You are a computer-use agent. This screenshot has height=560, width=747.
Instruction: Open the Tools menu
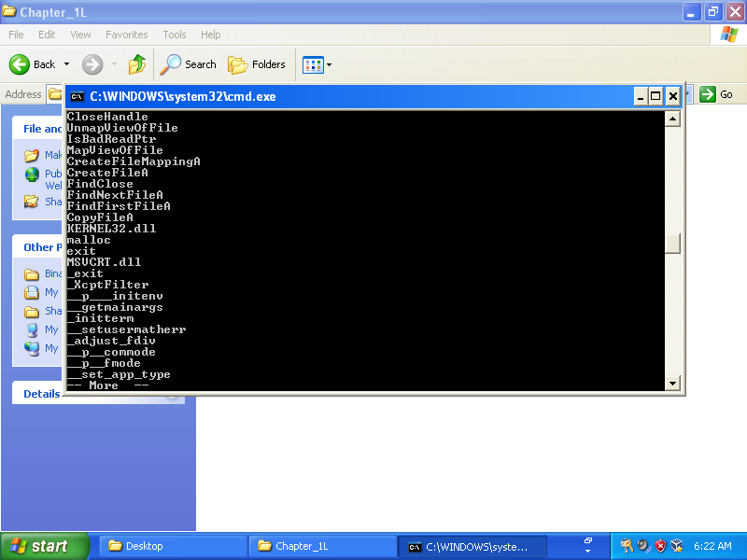click(175, 35)
